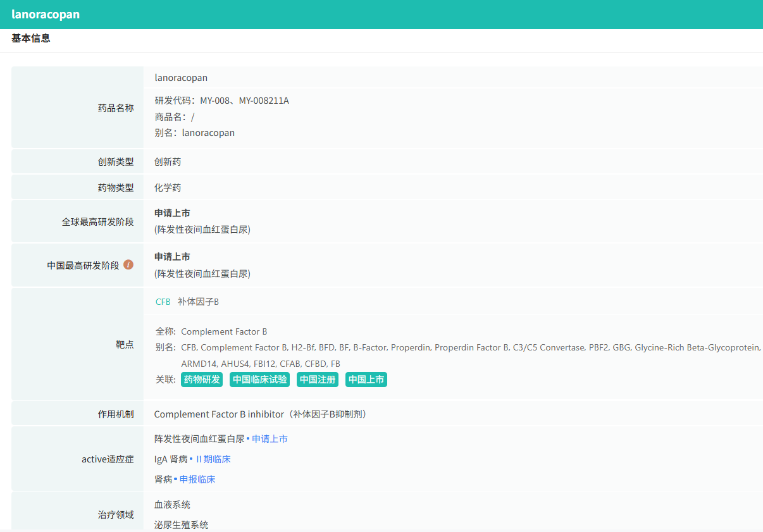Open the 中国注册 related tag

(x=317, y=380)
